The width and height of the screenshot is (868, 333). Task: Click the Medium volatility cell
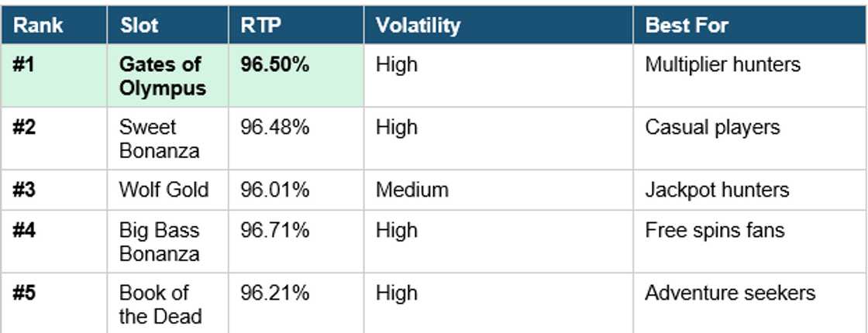point(412,190)
